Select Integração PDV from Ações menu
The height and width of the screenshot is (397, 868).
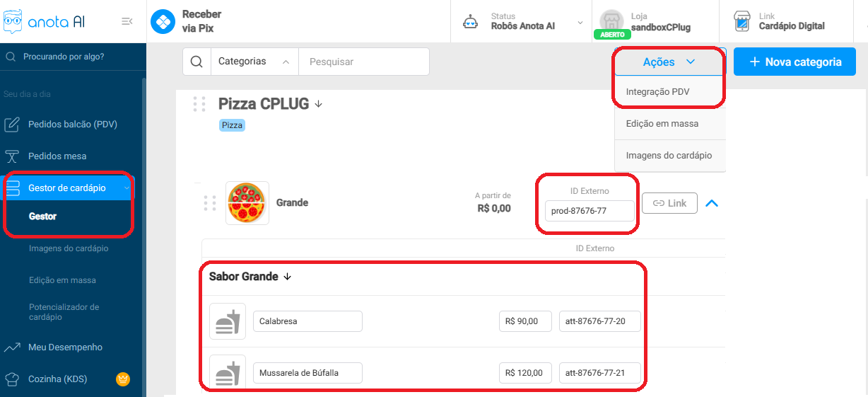tap(657, 92)
